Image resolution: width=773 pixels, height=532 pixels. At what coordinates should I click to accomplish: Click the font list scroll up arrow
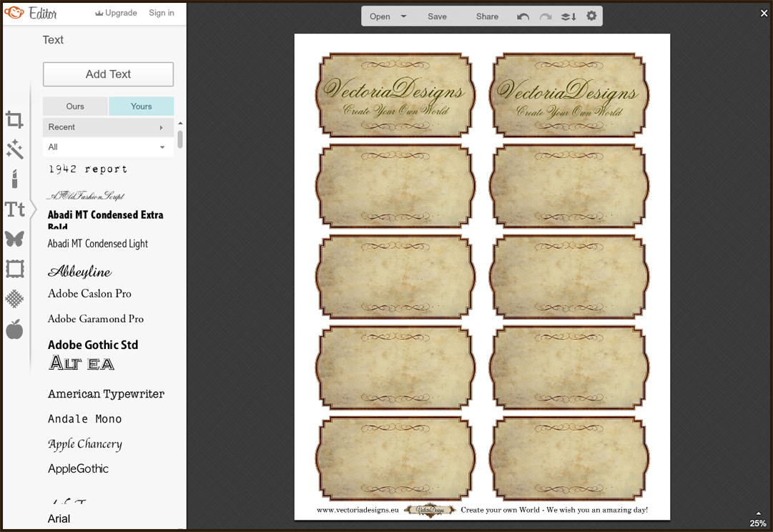pyautogui.click(x=180, y=123)
